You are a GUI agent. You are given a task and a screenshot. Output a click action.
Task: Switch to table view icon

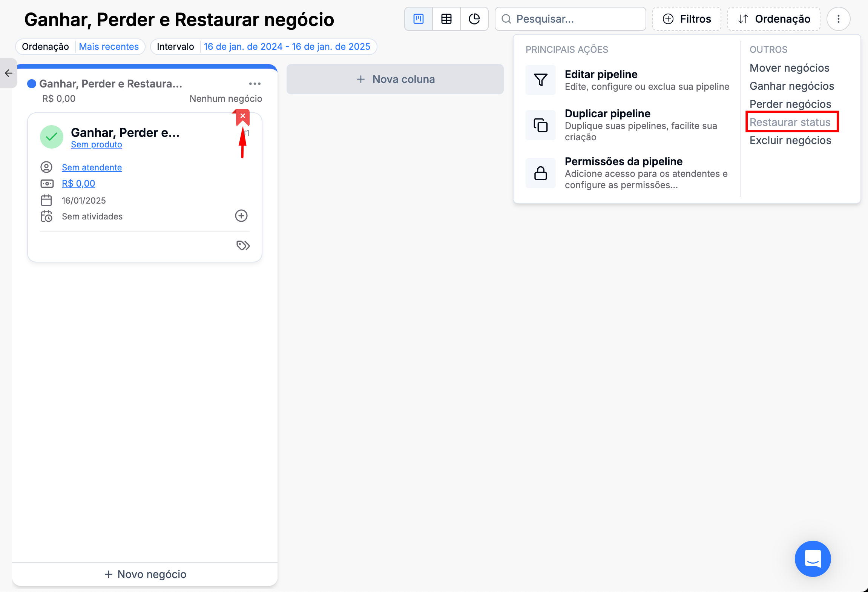(x=446, y=19)
